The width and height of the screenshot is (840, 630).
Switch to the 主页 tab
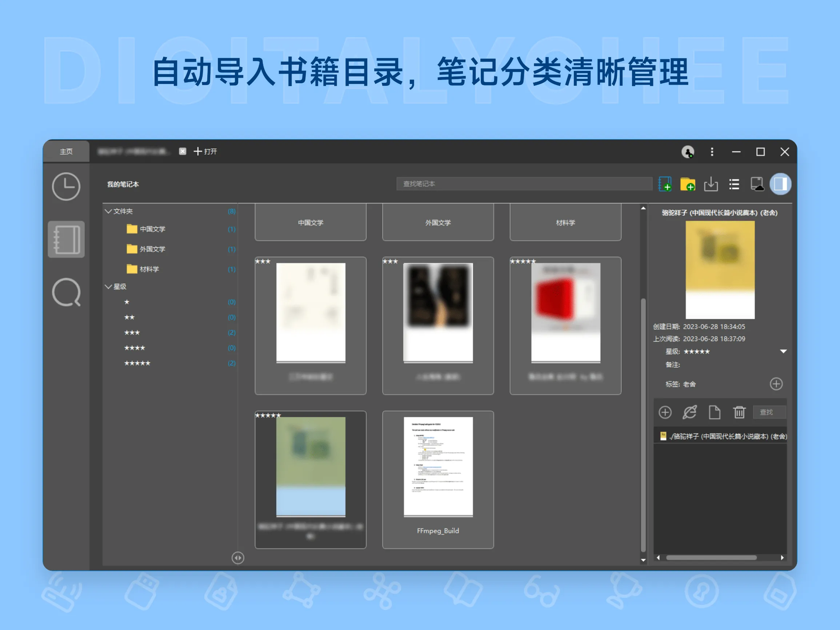coord(67,152)
